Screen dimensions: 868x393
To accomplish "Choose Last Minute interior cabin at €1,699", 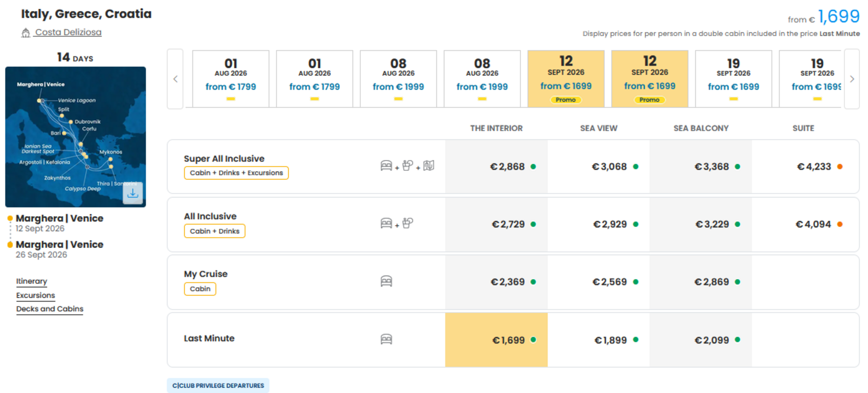I will click(496, 340).
